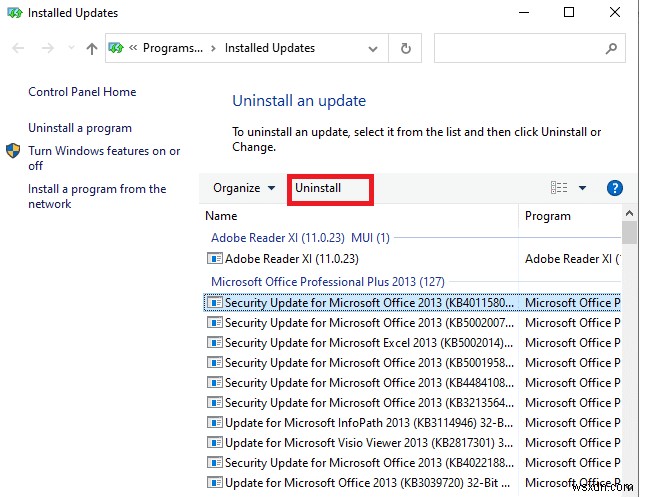
Task: Click the address bar Control Panel icon
Action: (116, 48)
